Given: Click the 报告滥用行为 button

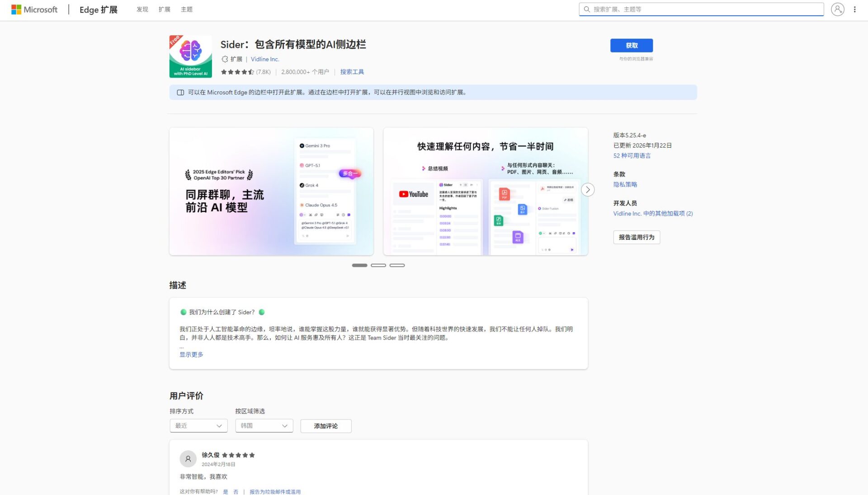Looking at the screenshot, I should click(x=636, y=237).
